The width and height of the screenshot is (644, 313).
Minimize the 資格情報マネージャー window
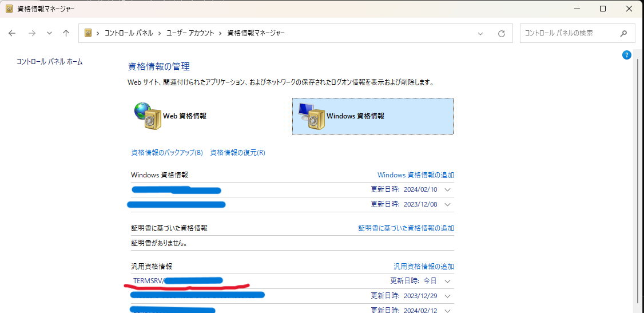tap(577, 9)
